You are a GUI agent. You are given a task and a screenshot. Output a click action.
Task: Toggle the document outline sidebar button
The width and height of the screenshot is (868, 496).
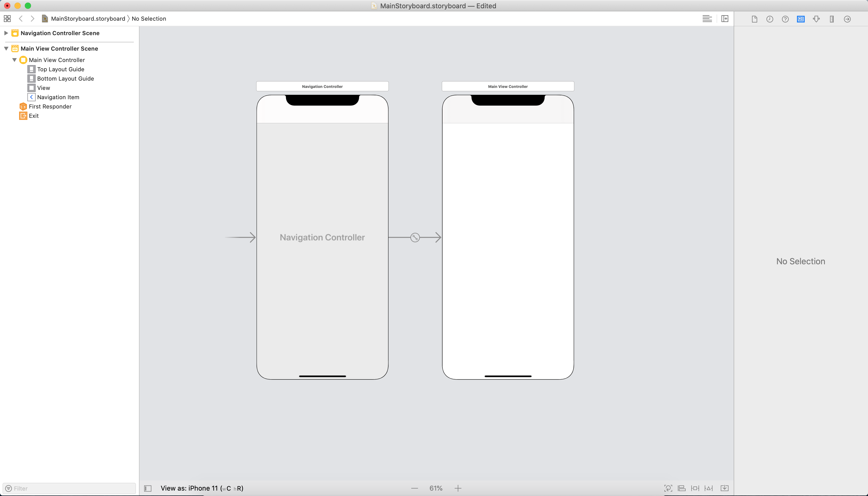pyautogui.click(x=148, y=488)
